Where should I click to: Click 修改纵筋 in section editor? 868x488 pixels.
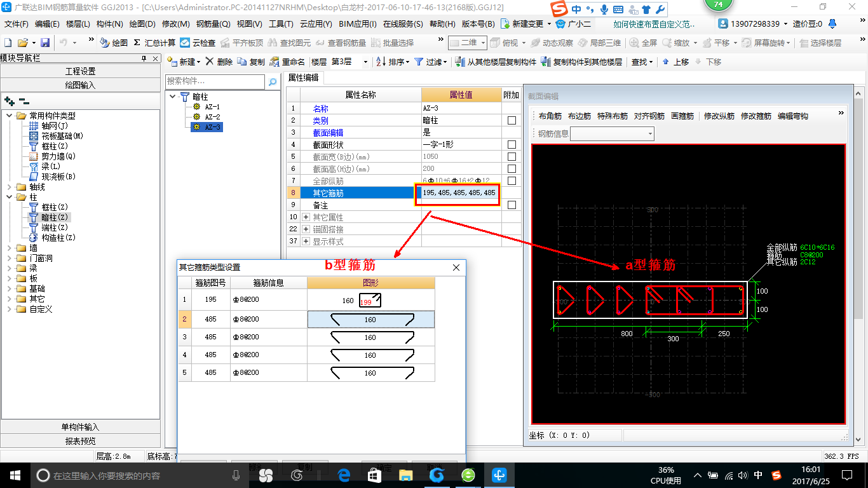click(719, 116)
